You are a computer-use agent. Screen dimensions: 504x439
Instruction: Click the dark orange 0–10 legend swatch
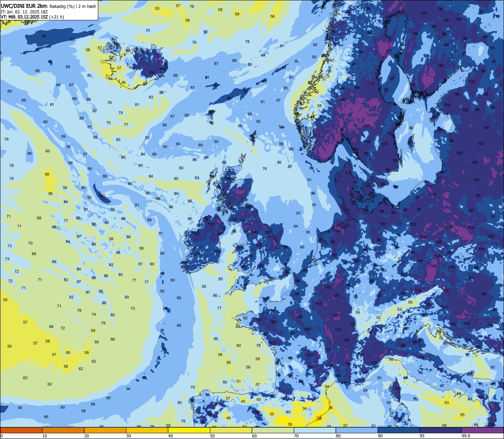[x=21, y=430]
